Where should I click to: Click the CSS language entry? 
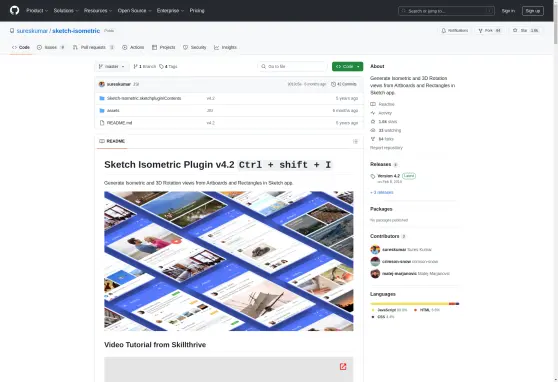pos(383,317)
